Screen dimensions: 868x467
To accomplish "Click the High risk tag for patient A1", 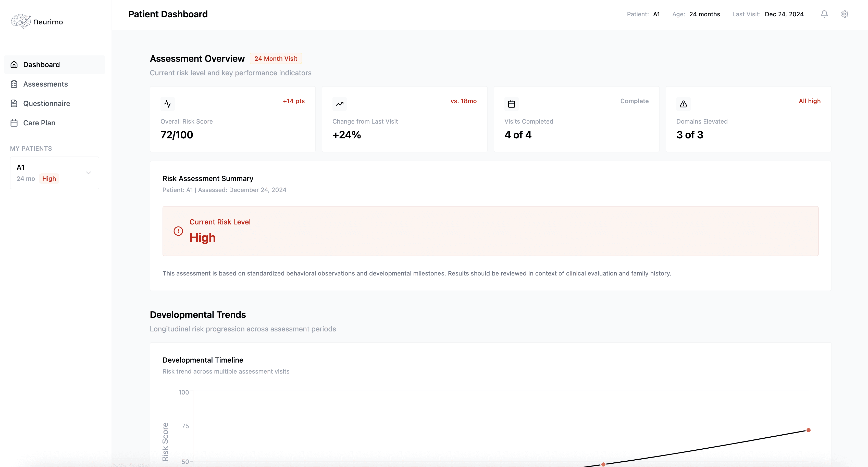I will (49, 179).
